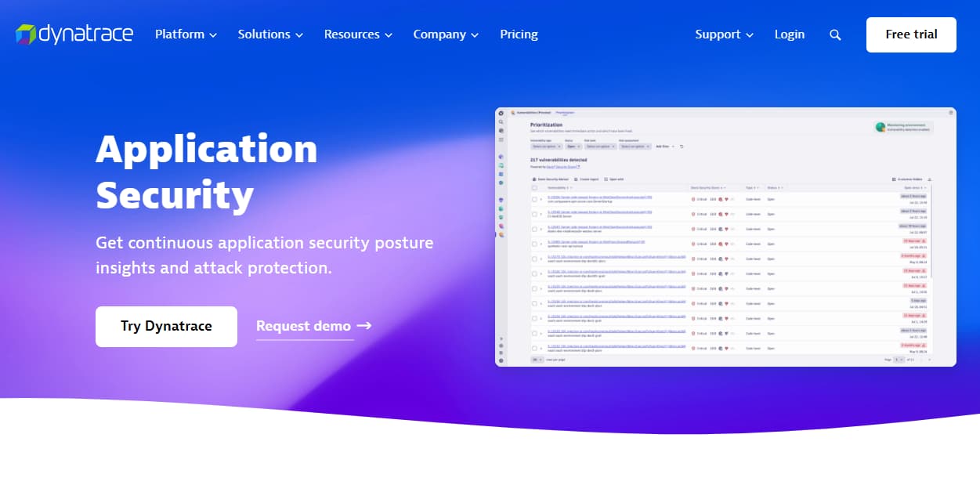Image resolution: width=980 pixels, height=485 pixels.
Task: Click the 'Application Security' heading
Action: click(207, 172)
